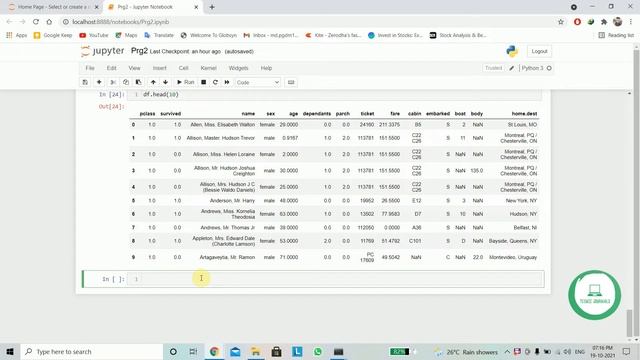Open the View menu
This screenshot has width=640, height=360.
[x=134, y=68]
